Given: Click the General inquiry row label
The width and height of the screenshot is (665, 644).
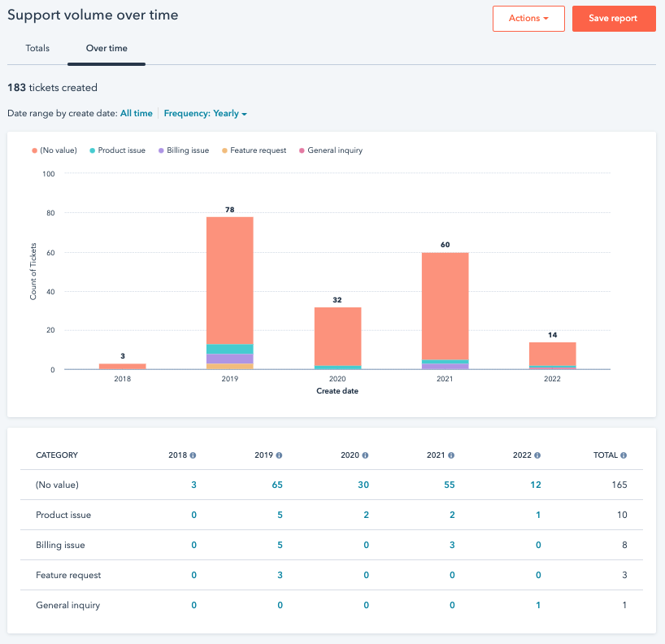Looking at the screenshot, I should pos(67,605).
